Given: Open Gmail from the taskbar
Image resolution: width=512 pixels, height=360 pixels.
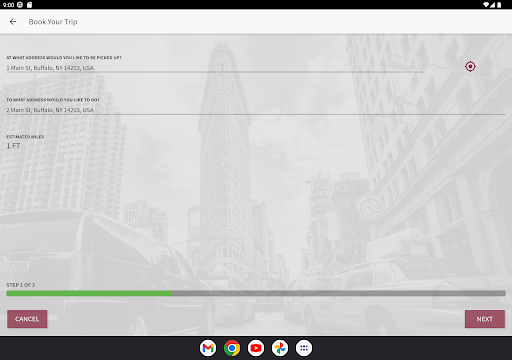Looking at the screenshot, I should pyautogui.click(x=208, y=348).
